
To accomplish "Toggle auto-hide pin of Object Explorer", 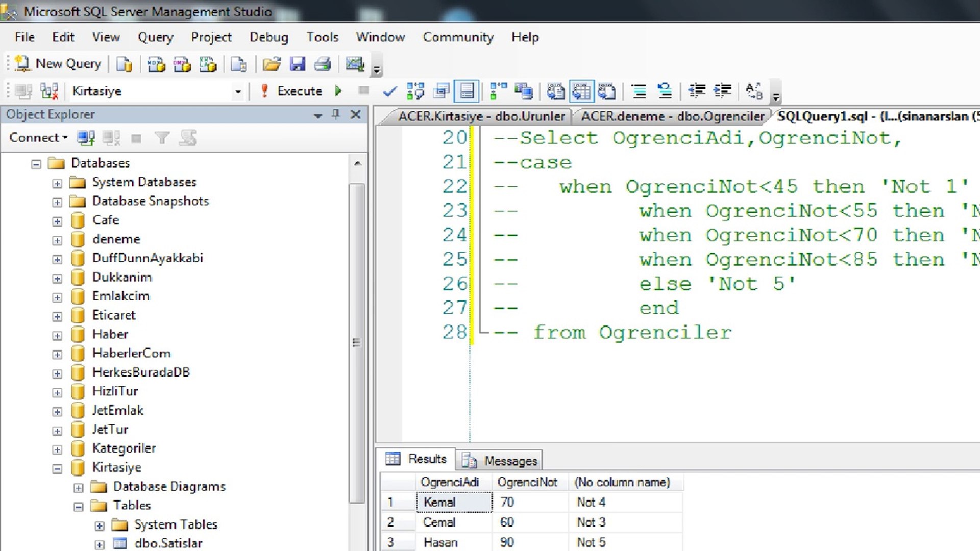I will tap(336, 114).
